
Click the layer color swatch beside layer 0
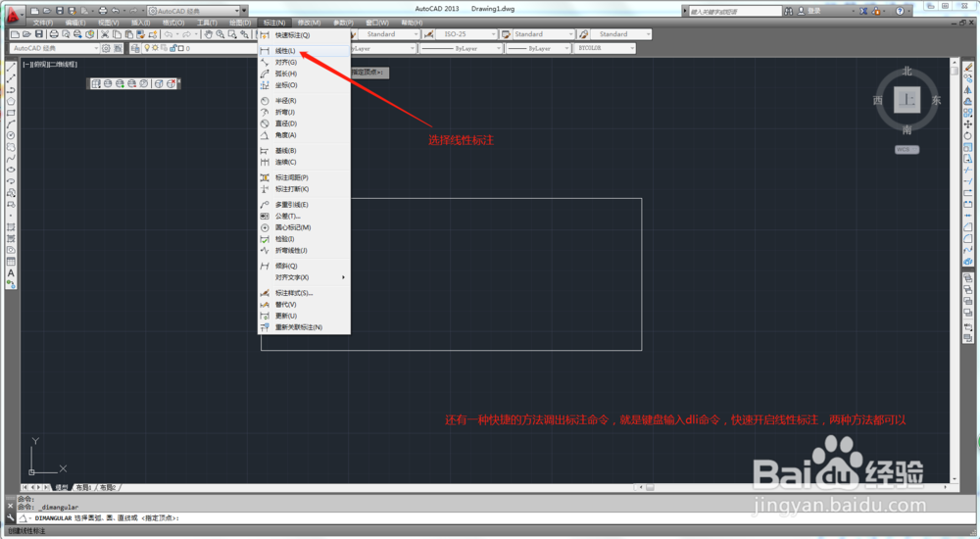click(180, 48)
